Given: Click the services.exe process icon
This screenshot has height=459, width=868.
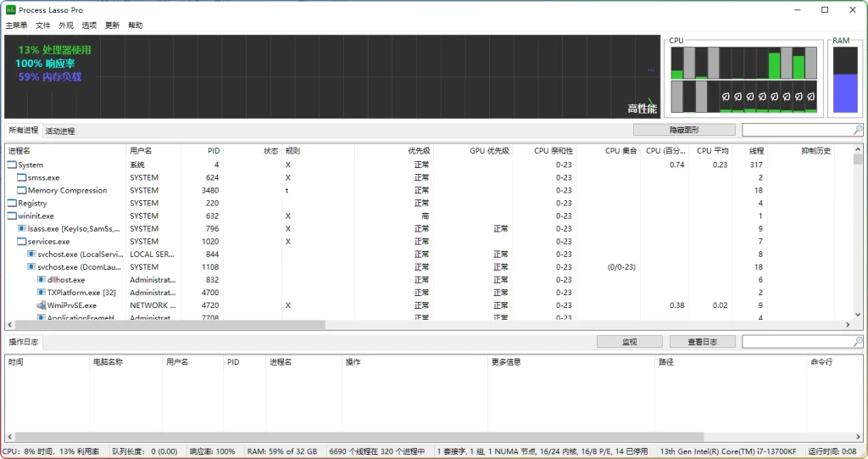Looking at the screenshot, I should (x=21, y=241).
